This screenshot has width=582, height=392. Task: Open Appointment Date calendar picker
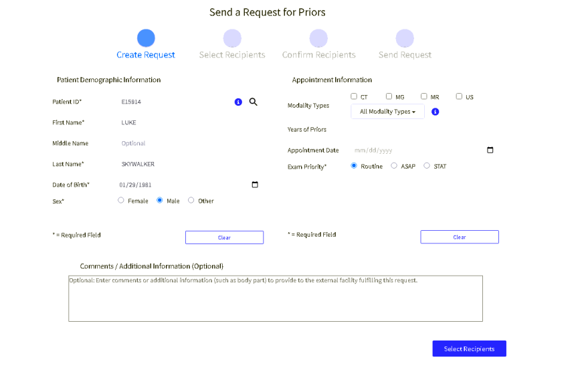point(490,150)
